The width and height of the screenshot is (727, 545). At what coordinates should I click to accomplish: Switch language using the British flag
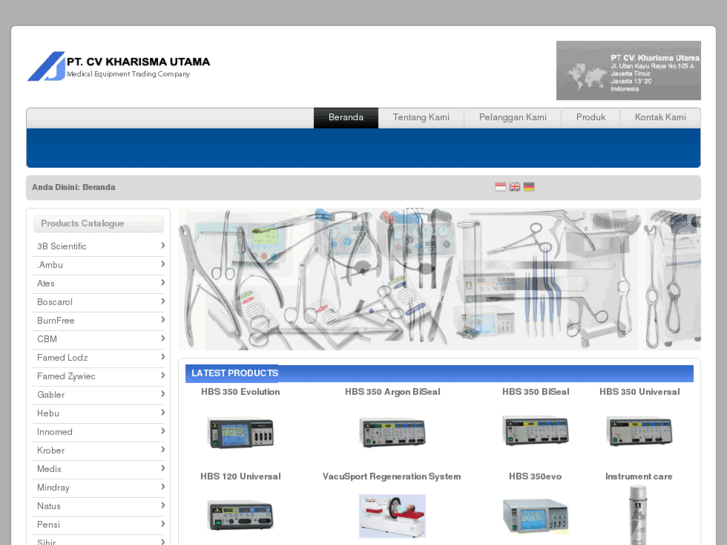point(515,186)
